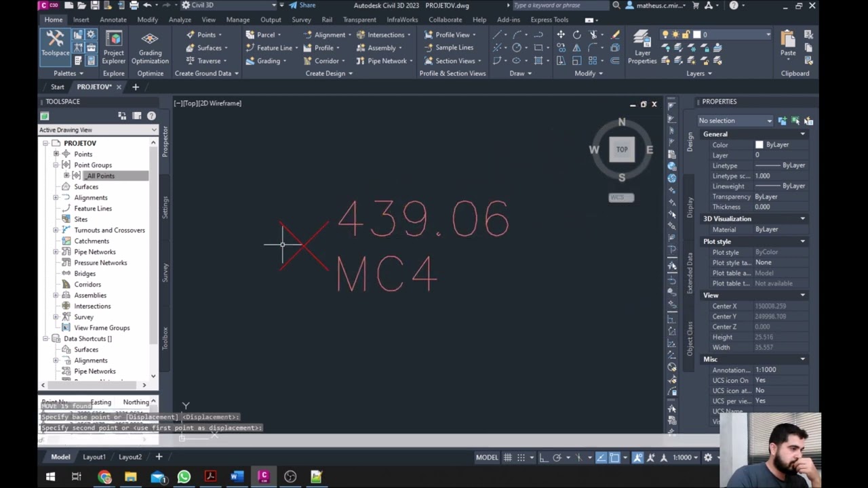The height and width of the screenshot is (488, 868).
Task: Collapse the Point Groups tree node
Action: [56, 165]
